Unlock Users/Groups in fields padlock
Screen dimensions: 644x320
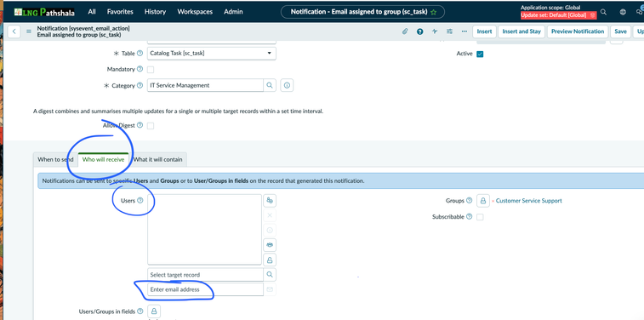(155, 311)
